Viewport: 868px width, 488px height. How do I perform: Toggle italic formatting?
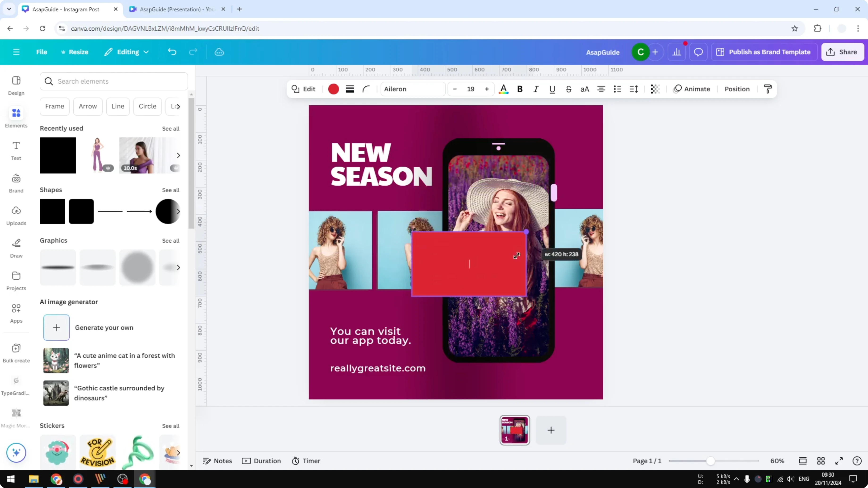pos(536,89)
